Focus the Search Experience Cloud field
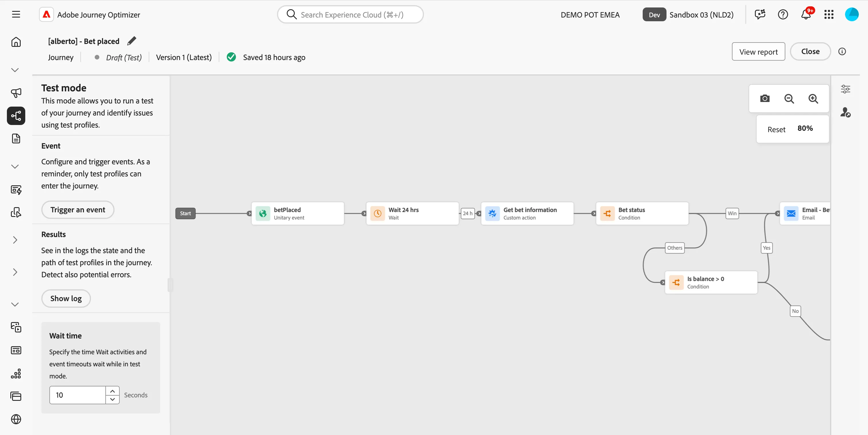The image size is (868, 435). click(350, 14)
